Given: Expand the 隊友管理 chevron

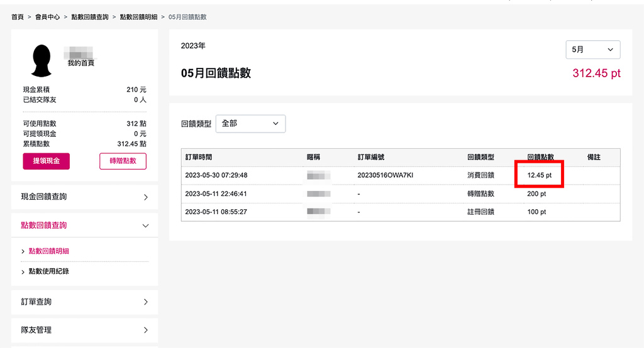Looking at the screenshot, I should coord(145,330).
